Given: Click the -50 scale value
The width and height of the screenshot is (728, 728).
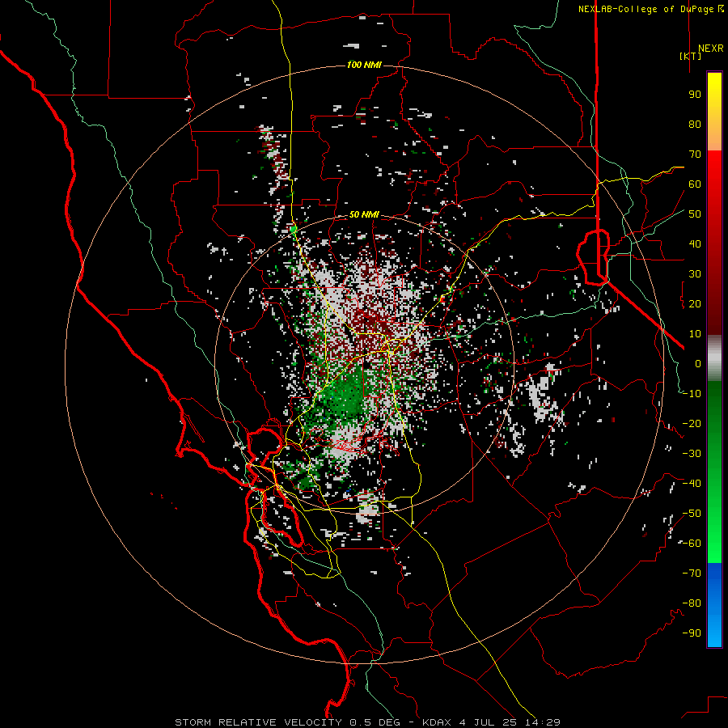Looking at the screenshot, I should (692, 514).
